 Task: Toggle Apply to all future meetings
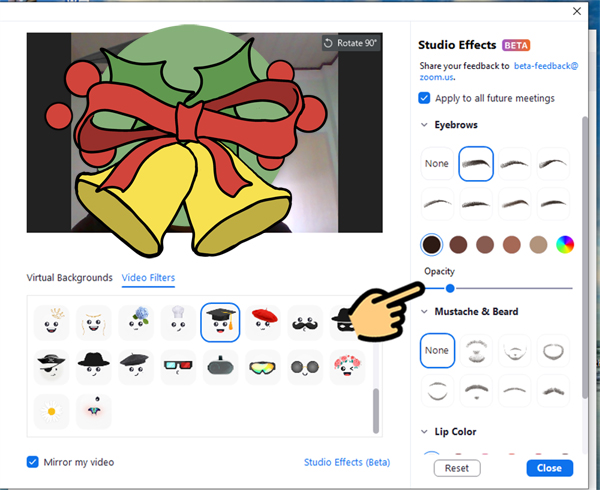click(x=425, y=98)
